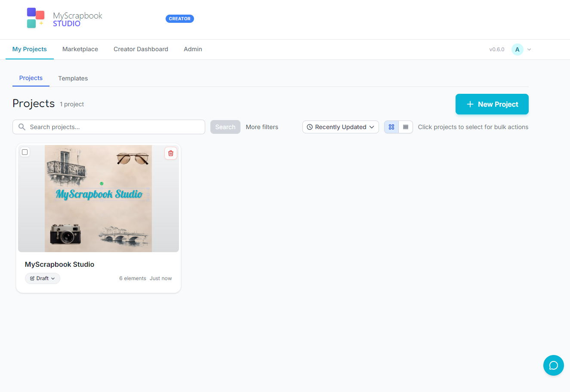Click the magnifier icon in search box
The image size is (570, 392).
coord(22,127)
